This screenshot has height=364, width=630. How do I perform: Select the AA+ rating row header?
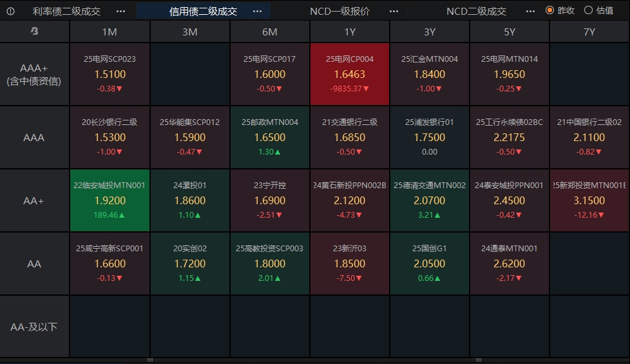pos(35,200)
